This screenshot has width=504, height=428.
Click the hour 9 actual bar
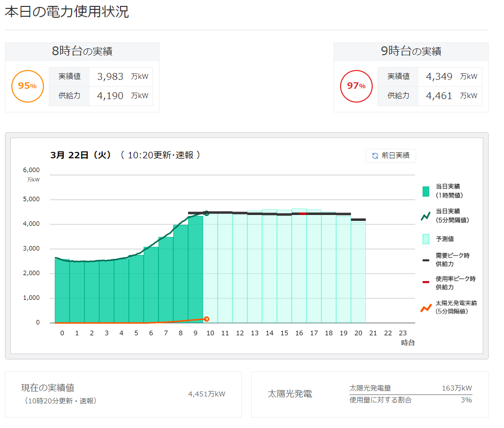coord(195,269)
